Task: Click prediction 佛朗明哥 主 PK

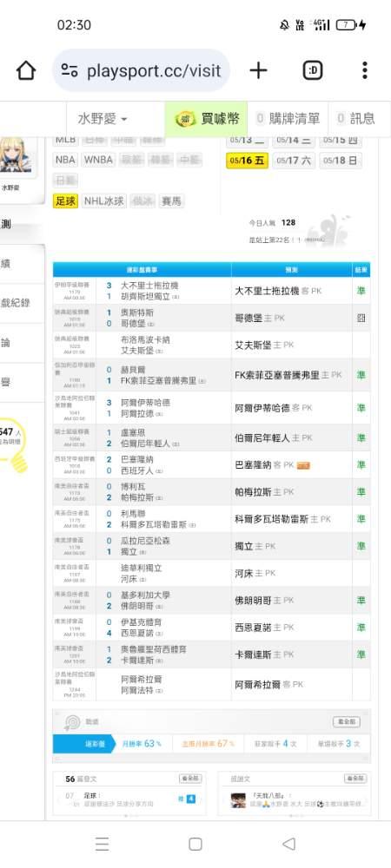Action: (x=265, y=600)
